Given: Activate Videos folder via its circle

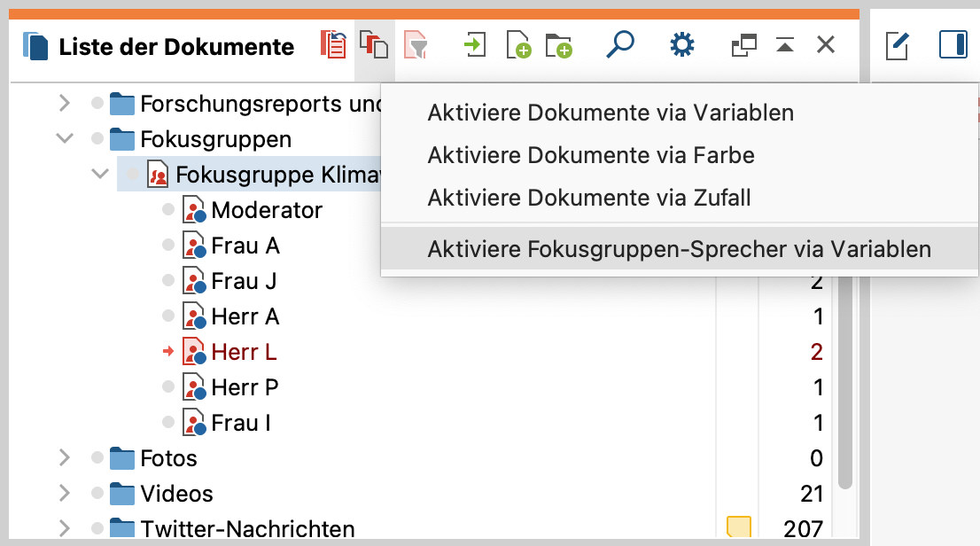Looking at the screenshot, I should pyautogui.click(x=97, y=494).
